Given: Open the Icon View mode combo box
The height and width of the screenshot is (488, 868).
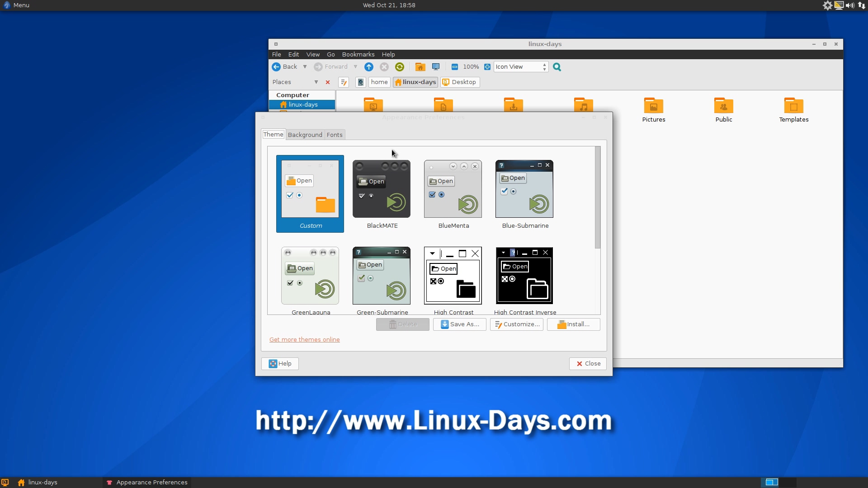Looking at the screenshot, I should pos(521,67).
